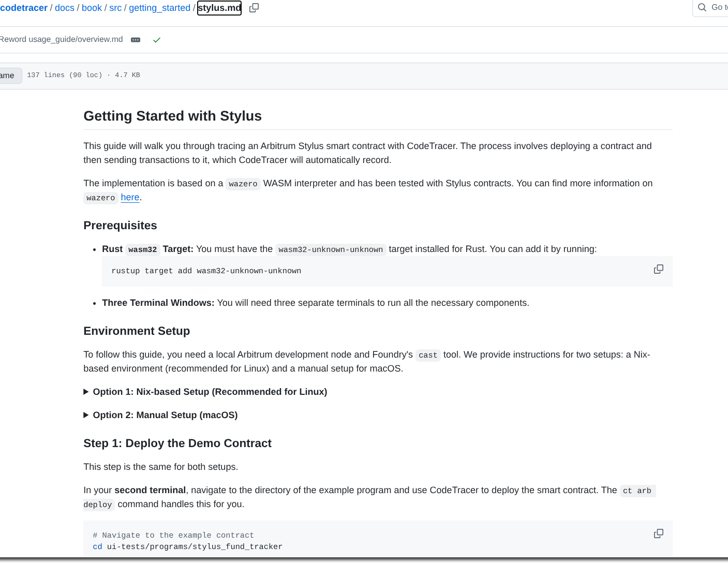Expand the commit message ellipsis button
The width and height of the screenshot is (728, 563).
[x=136, y=40]
